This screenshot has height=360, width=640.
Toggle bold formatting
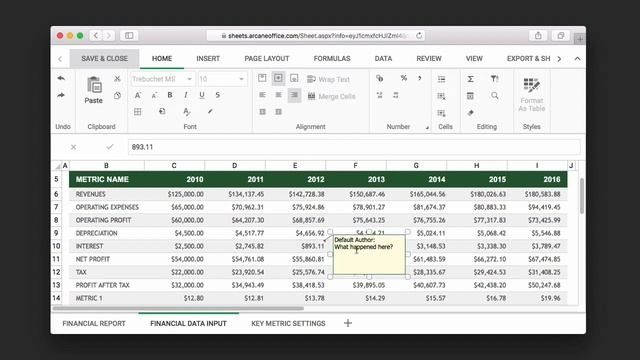click(x=170, y=95)
